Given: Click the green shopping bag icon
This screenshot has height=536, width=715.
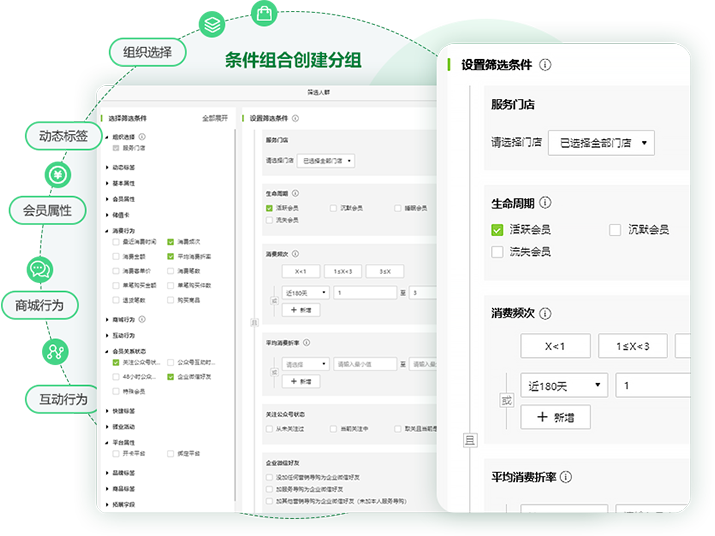Looking at the screenshot, I should 264,13.
